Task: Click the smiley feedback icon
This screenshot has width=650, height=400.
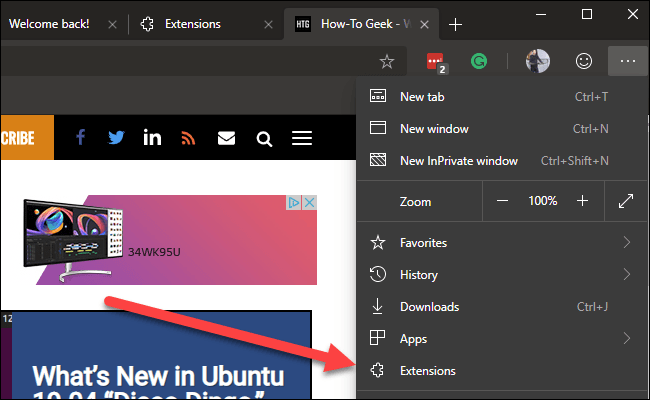Action: 584,61
